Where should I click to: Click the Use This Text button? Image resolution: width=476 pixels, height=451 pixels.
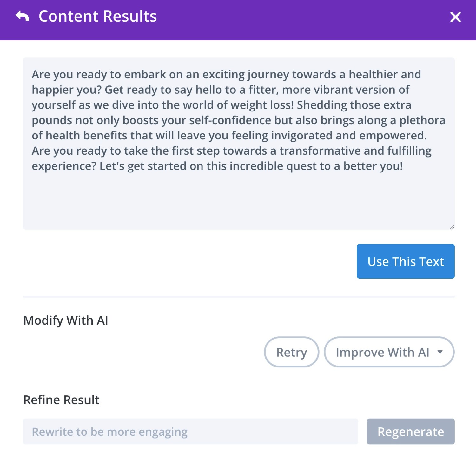[x=406, y=261]
